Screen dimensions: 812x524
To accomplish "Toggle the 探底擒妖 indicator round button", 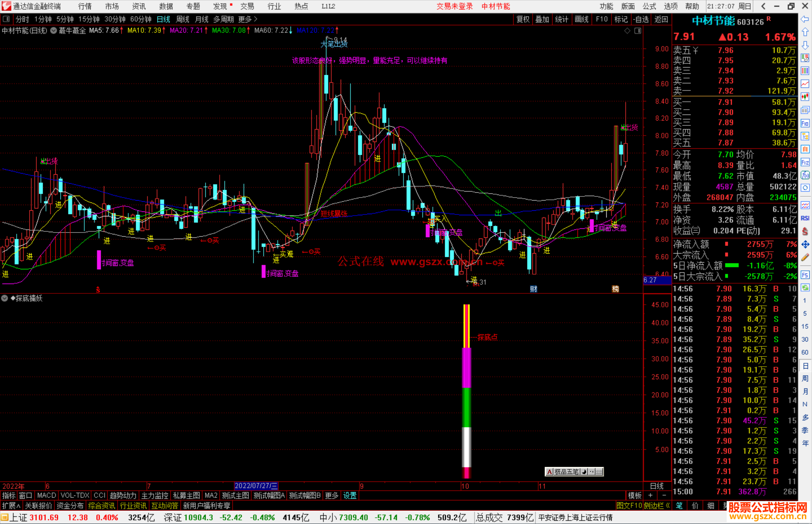I will tap(5, 298).
